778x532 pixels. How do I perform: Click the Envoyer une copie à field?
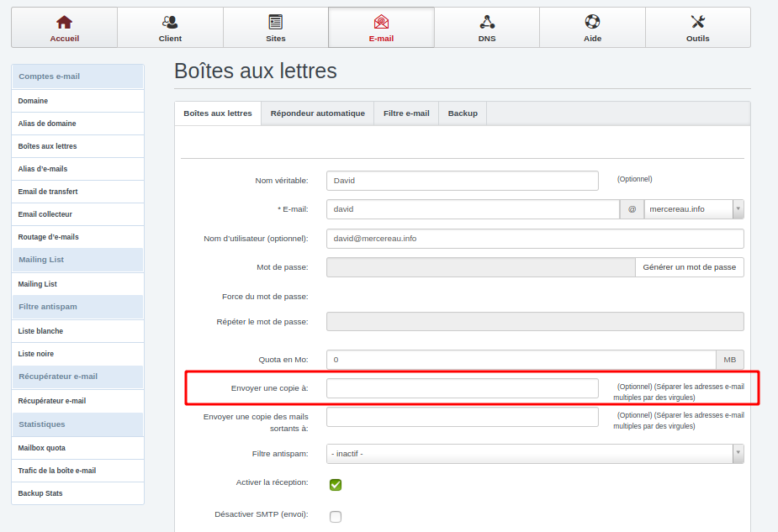click(462, 388)
